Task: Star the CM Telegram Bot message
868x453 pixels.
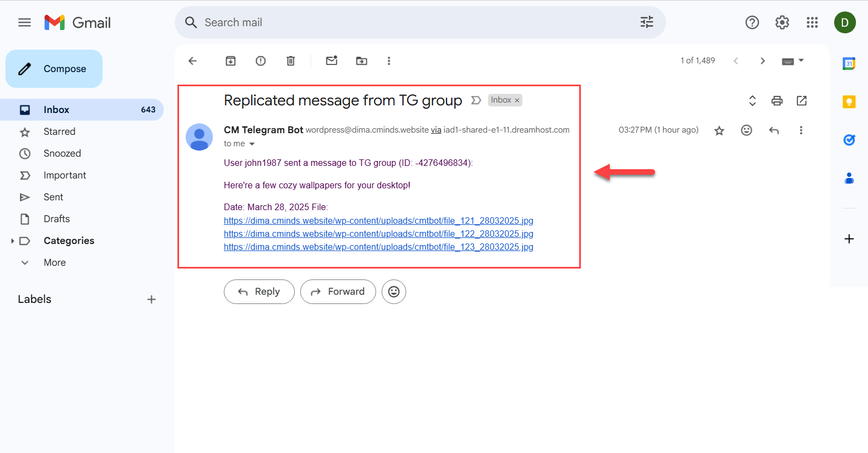Action: [719, 130]
